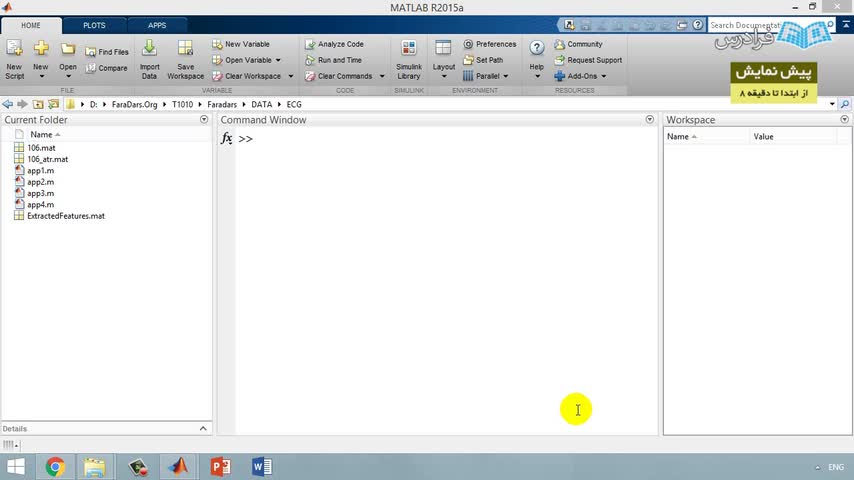Select file app4.m
The height and width of the screenshot is (480, 854).
tap(40, 205)
